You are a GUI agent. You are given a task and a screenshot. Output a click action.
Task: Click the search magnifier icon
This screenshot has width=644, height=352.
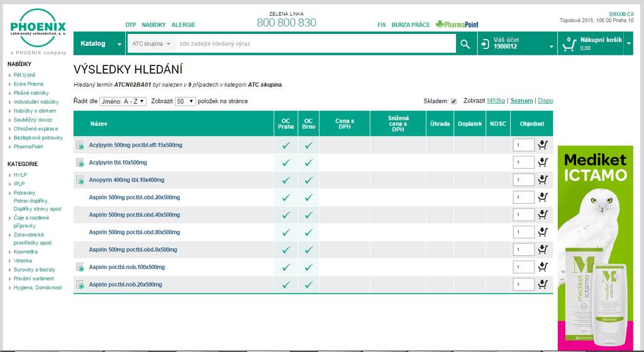pos(465,43)
